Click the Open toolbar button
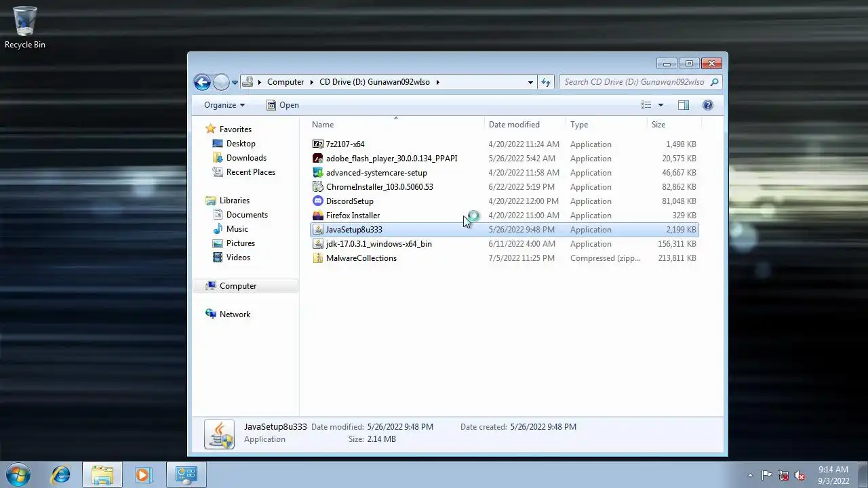The height and width of the screenshot is (488, 868). [283, 105]
